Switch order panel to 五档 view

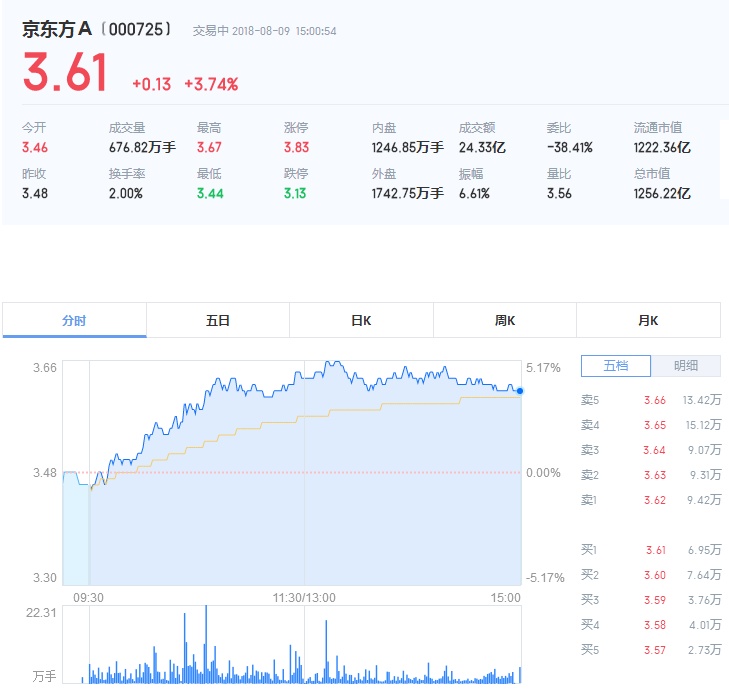point(616,366)
